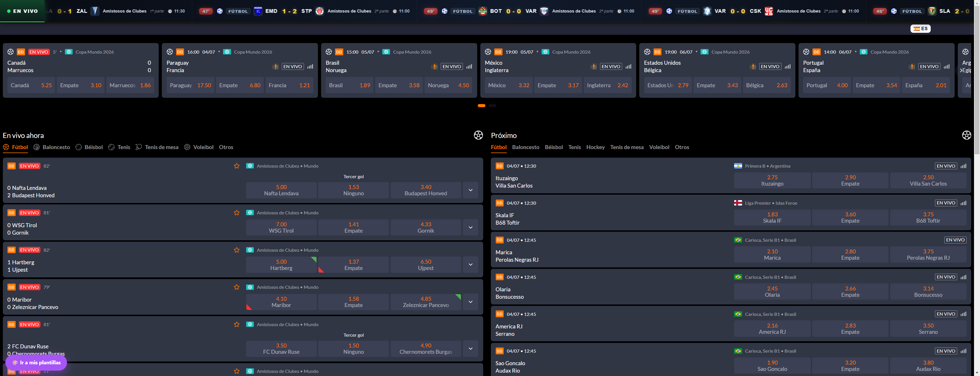
Task: Open statistics bars icon for México vs Inglaterra
Action: (x=628, y=67)
